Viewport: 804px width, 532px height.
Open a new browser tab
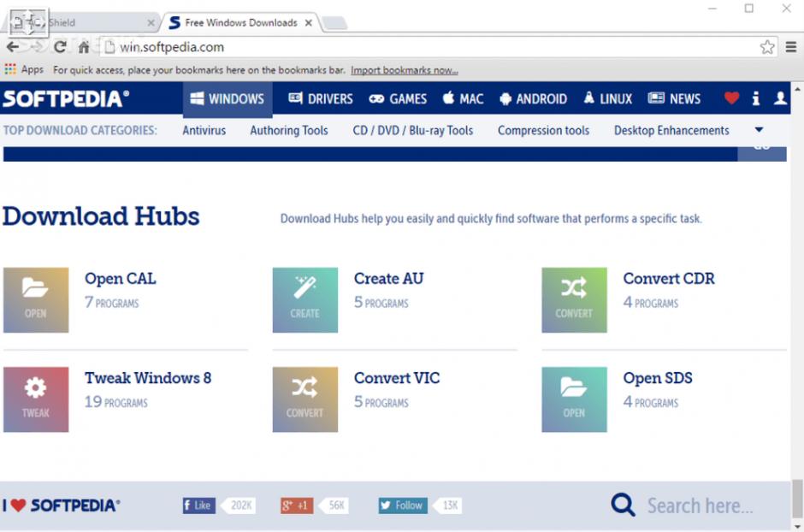pos(334,23)
